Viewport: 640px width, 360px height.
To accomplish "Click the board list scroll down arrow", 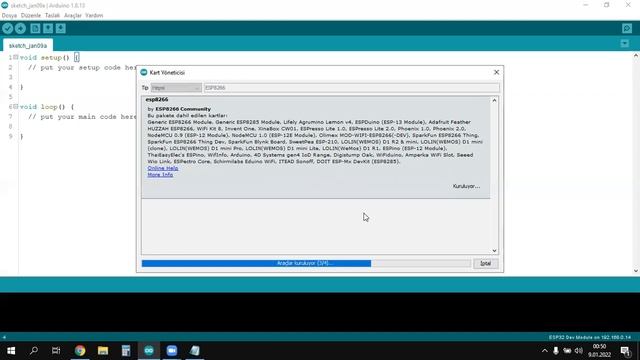I will click(x=494, y=251).
